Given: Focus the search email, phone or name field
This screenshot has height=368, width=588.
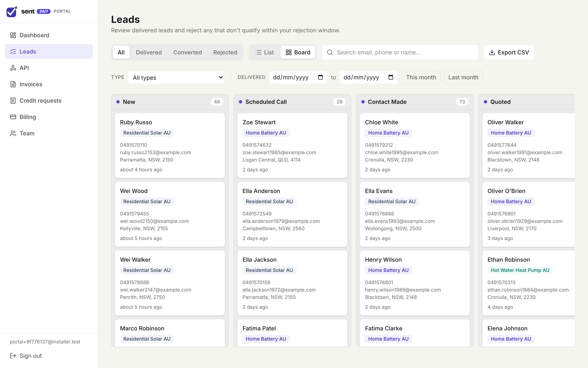Looking at the screenshot, I should (400, 52).
